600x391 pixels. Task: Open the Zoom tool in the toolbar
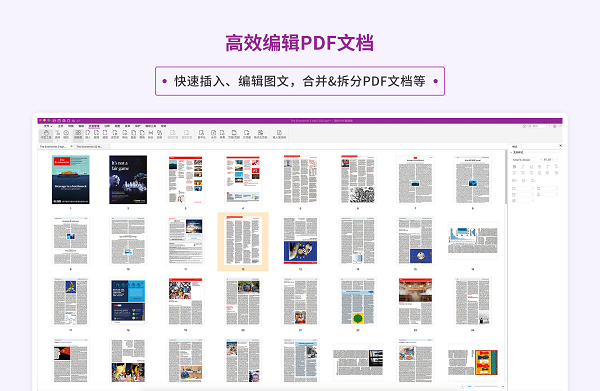(x=66, y=134)
